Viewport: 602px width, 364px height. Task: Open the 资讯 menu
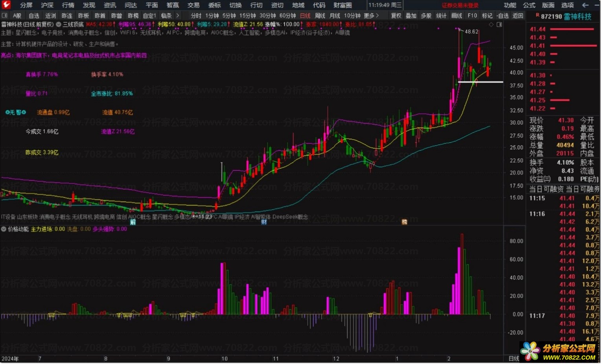pos(110,5)
